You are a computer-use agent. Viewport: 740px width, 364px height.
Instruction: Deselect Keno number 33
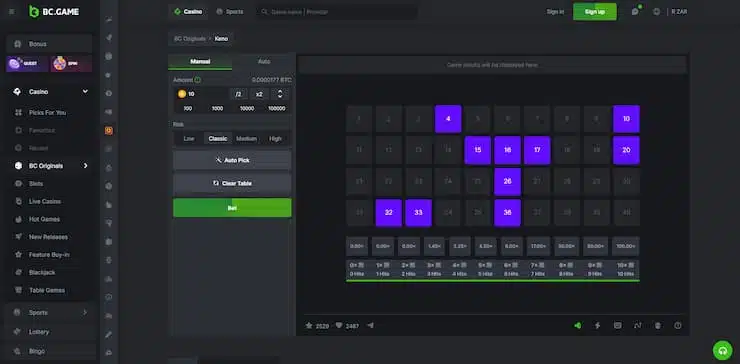click(418, 212)
